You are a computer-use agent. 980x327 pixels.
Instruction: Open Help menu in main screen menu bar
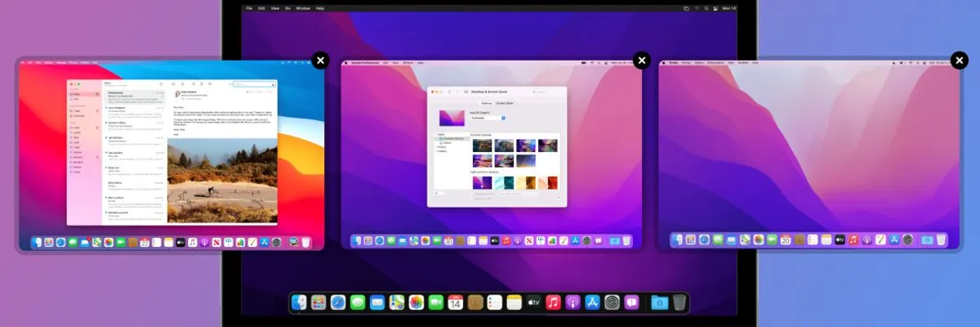point(320,7)
